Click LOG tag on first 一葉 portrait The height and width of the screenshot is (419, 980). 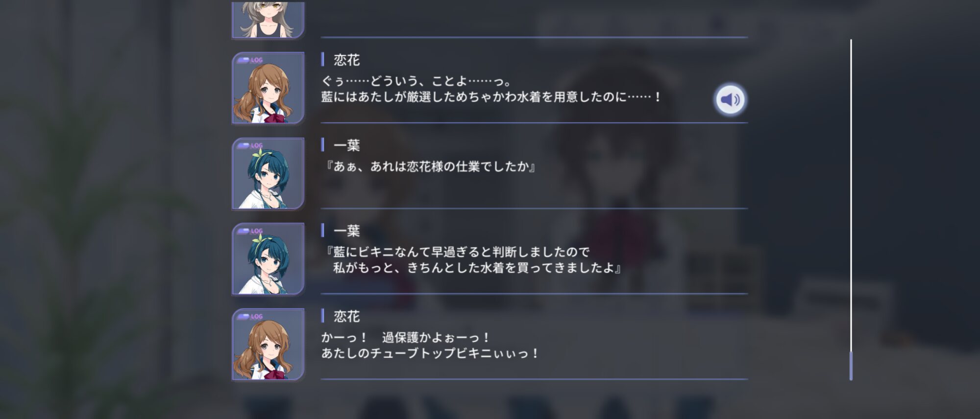pos(250,145)
